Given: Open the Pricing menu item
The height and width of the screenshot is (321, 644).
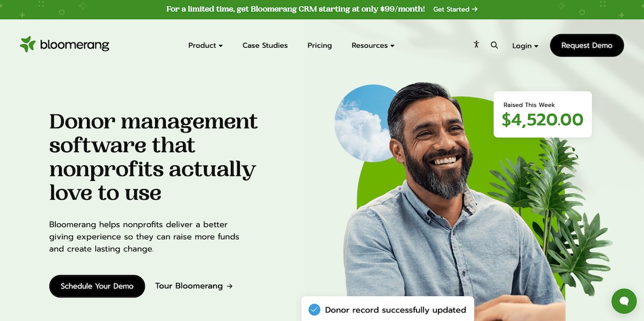Looking at the screenshot, I should 320,46.
